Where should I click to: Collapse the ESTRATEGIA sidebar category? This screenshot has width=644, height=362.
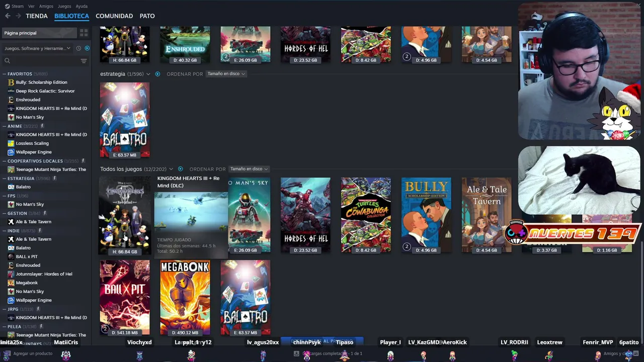click(x=5, y=178)
